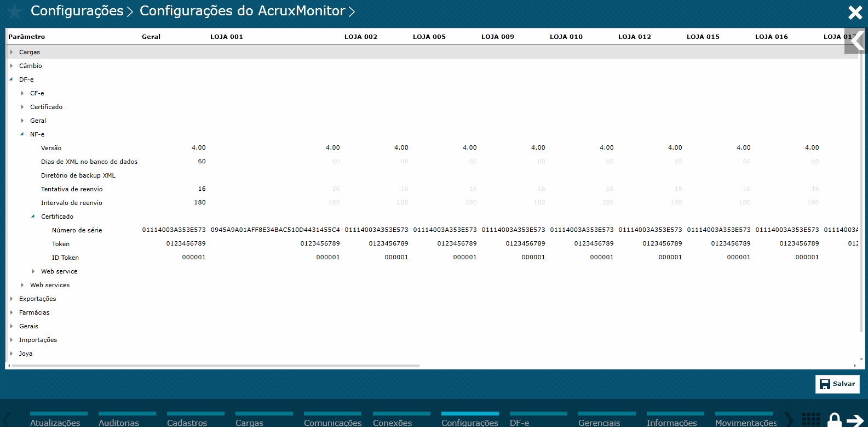The height and width of the screenshot is (427, 868).
Task: Click the LOJA 012 column header
Action: click(635, 37)
